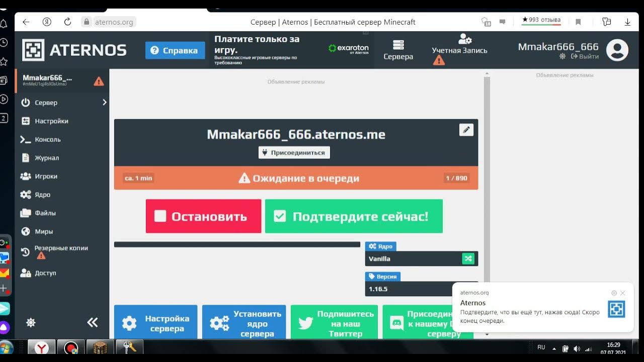This screenshot has height=362, width=644.
Task: Click the 1 / 890 queue position
Action: [x=457, y=178]
